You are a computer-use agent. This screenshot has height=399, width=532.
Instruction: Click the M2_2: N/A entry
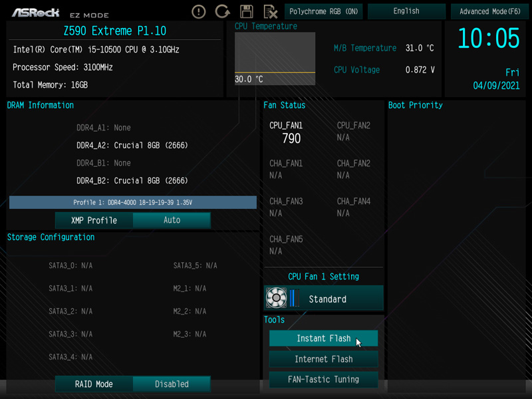[190, 311]
